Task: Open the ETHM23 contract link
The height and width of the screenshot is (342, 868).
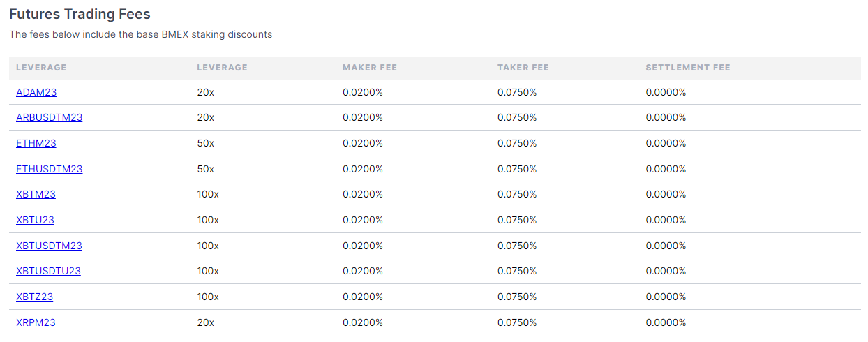Action: tap(36, 143)
